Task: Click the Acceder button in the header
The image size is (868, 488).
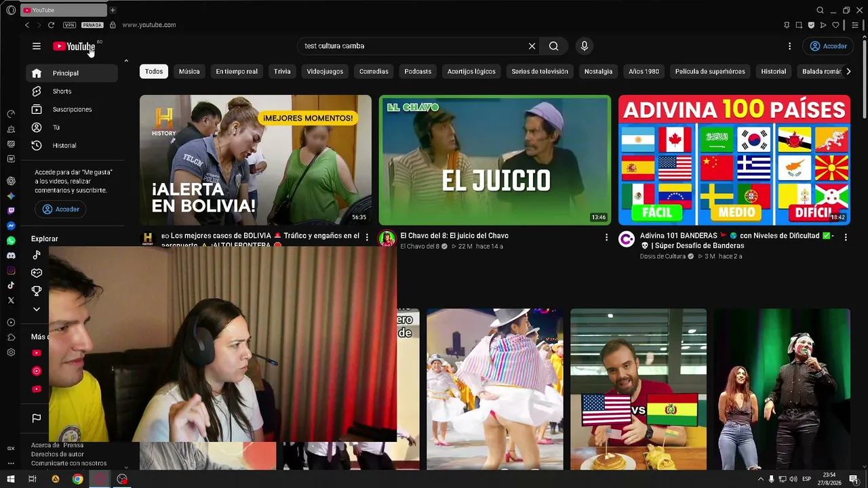Action: click(828, 46)
